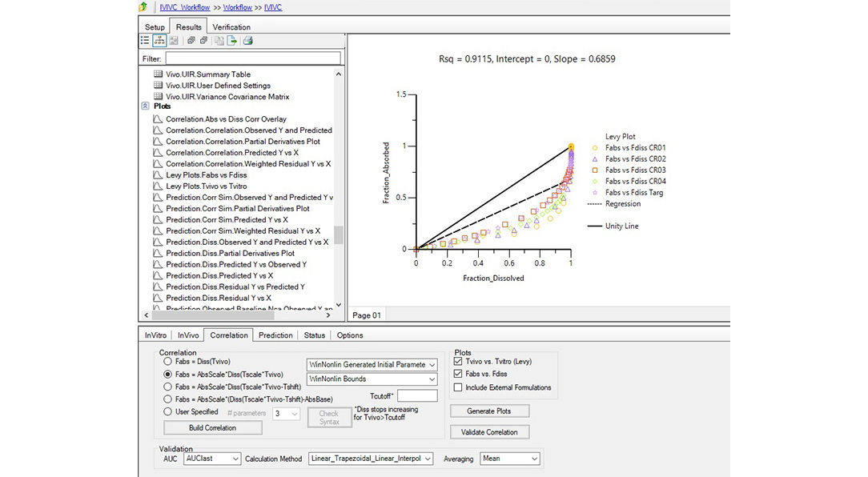Image resolution: width=868 pixels, height=477 pixels.
Task: Open WinNonlin Generated Initial Parameters dropdown
Action: [x=372, y=365]
